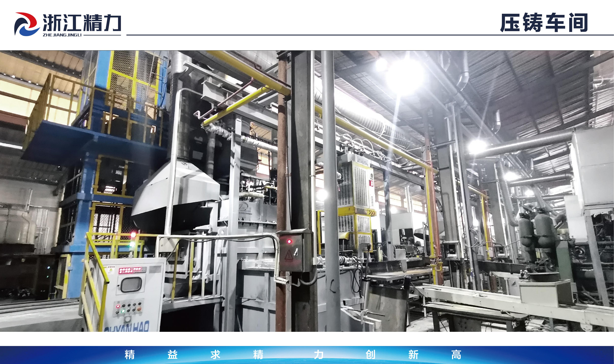The height and width of the screenshot is (364, 614).
Task: Click the 求 character in footer banner
Action: point(215,355)
